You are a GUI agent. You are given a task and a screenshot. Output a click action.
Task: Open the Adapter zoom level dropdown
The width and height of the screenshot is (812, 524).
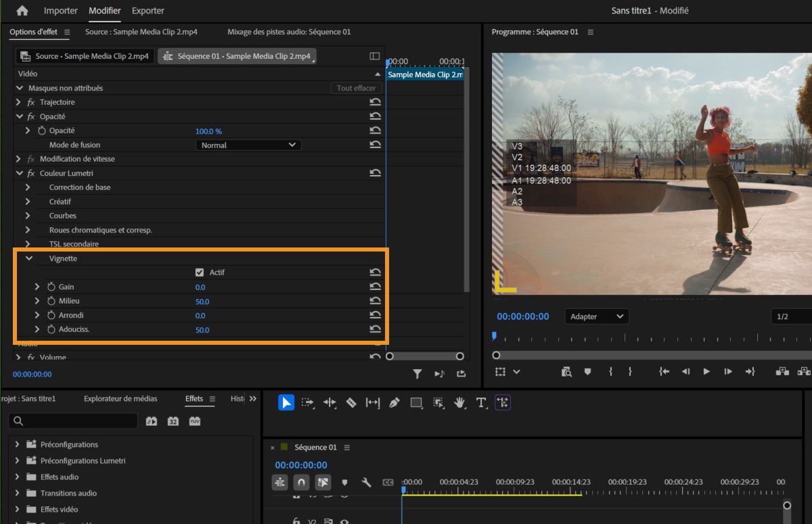coord(597,316)
